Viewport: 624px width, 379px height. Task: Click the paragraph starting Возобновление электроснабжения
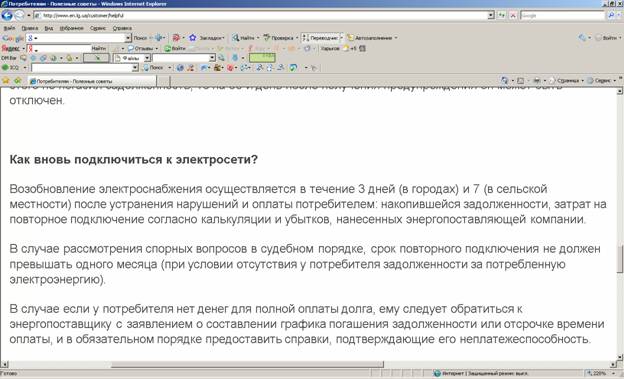(308, 204)
